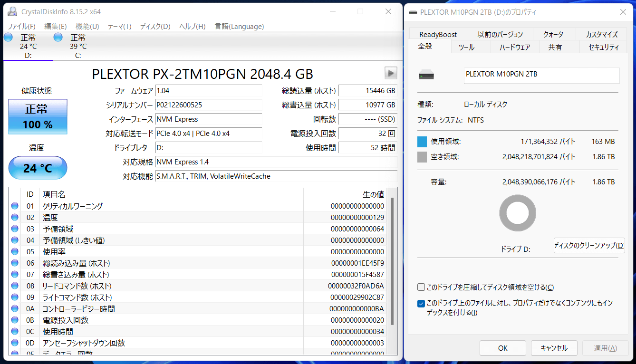
Task: Click the drive name PLEXTOR M10PGN 2TB field
Action: coord(541,76)
